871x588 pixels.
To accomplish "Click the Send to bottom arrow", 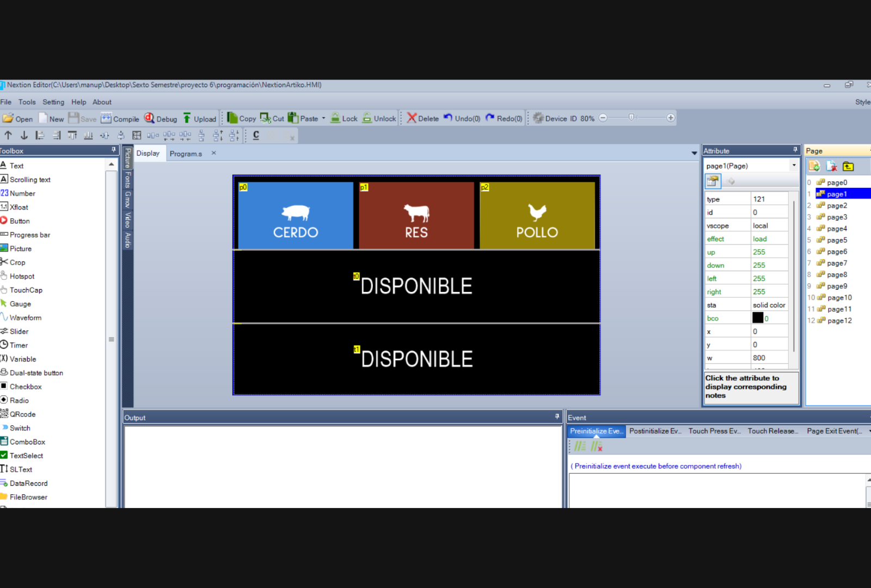I will click(24, 136).
